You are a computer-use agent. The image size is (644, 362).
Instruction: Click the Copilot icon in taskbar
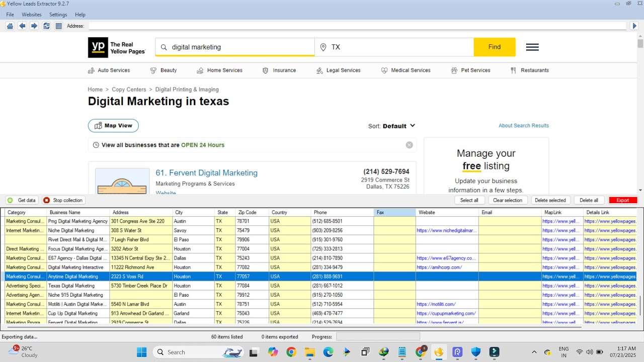pos(273,352)
